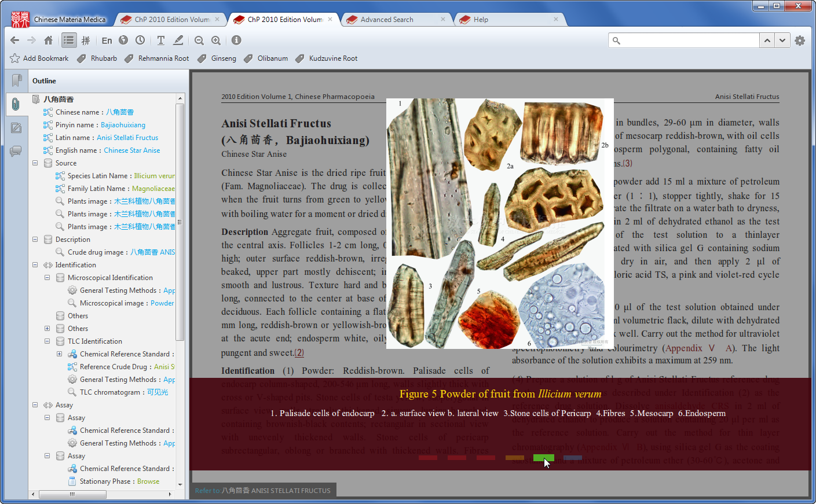Open the bookmarks ribbon sidebar panel
Image resolution: width=816 pixels, height=504 pixels.
click(17, 80)
